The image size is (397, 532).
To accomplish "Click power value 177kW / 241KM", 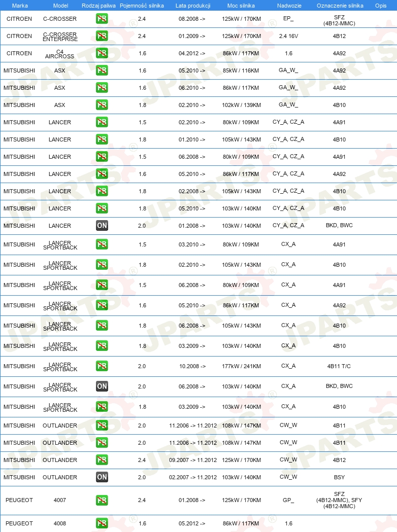I will pos(242,366).
